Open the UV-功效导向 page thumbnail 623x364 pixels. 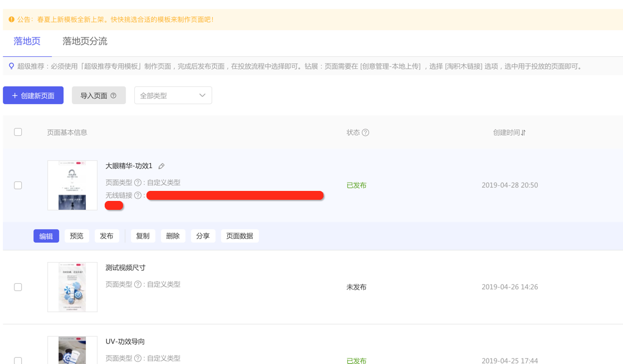click(72, 350)
